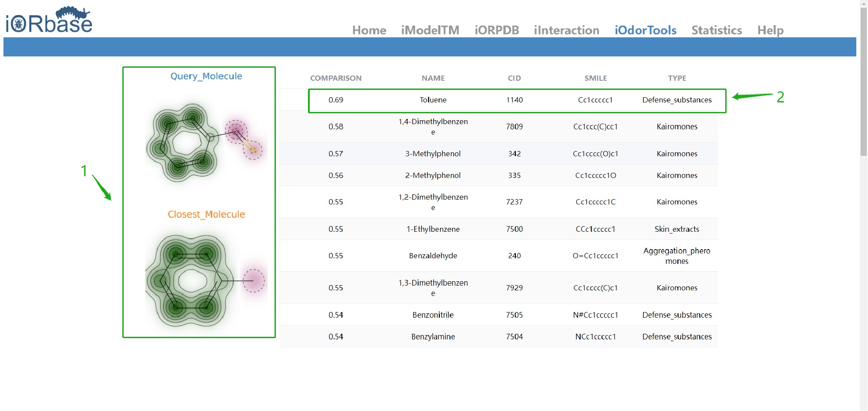Click Kairomones type in 3-Methylphenol row

pyautogui.click(x=677, y=154)
